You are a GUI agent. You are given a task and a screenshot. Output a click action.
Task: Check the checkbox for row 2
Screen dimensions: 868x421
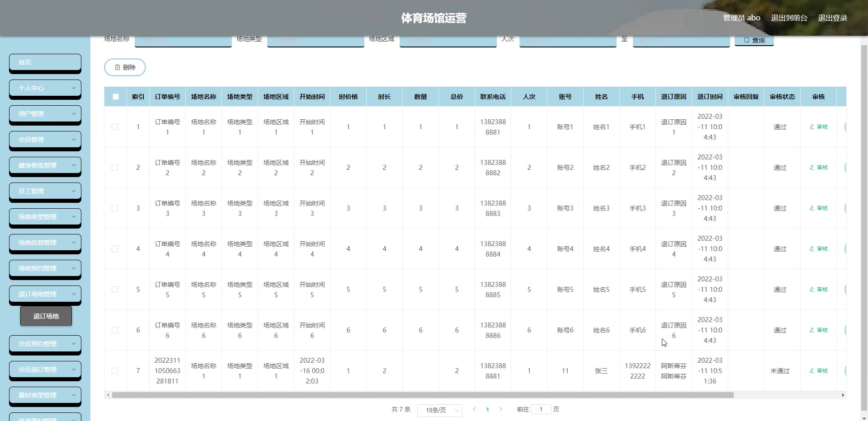coord(115,168)
